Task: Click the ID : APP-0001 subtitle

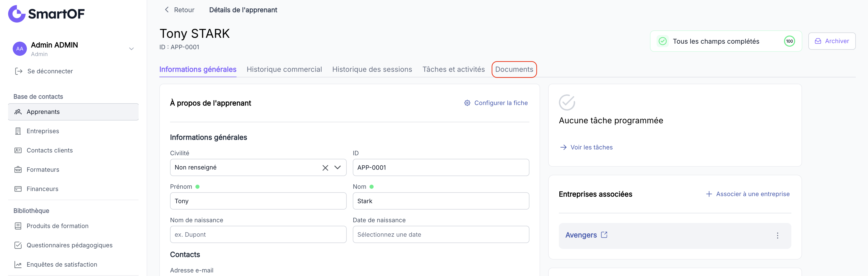Action: 179,47
